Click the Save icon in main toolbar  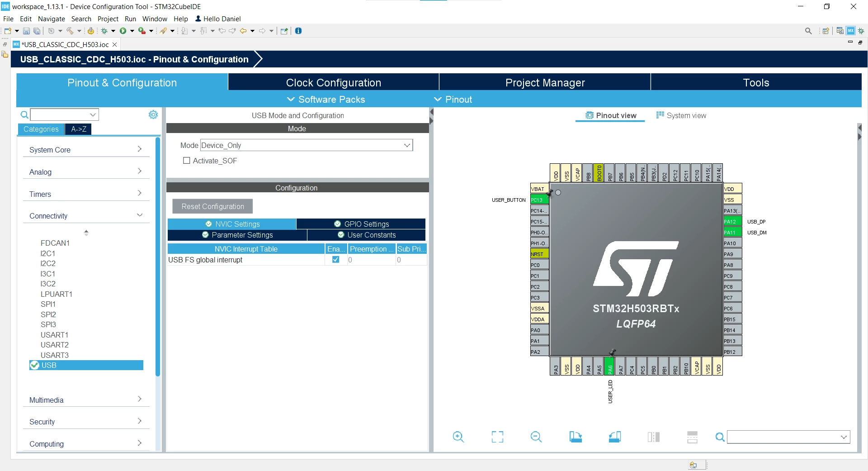tap(26, 31)
